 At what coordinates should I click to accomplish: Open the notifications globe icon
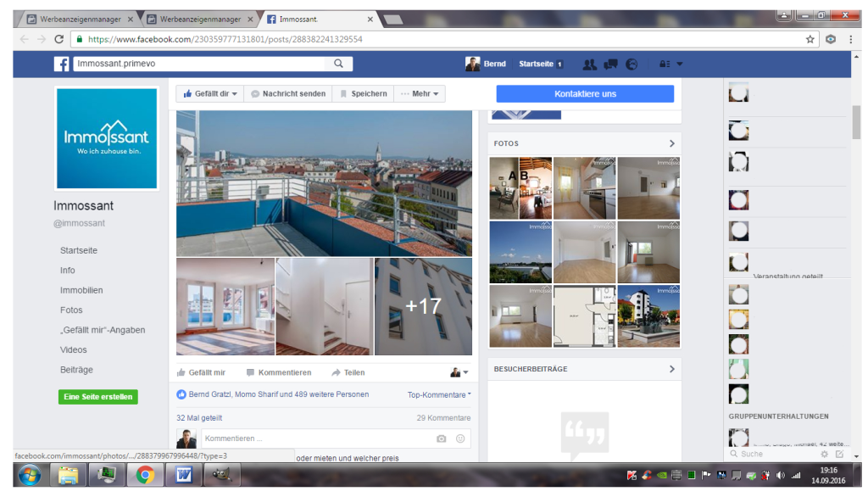pyautogui.click(x=632, y=64)
